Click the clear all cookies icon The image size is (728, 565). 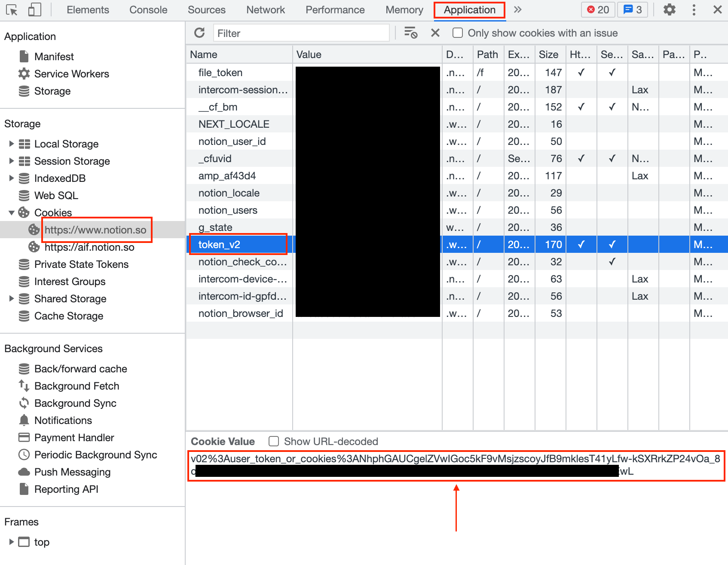[x=410, y=33]
